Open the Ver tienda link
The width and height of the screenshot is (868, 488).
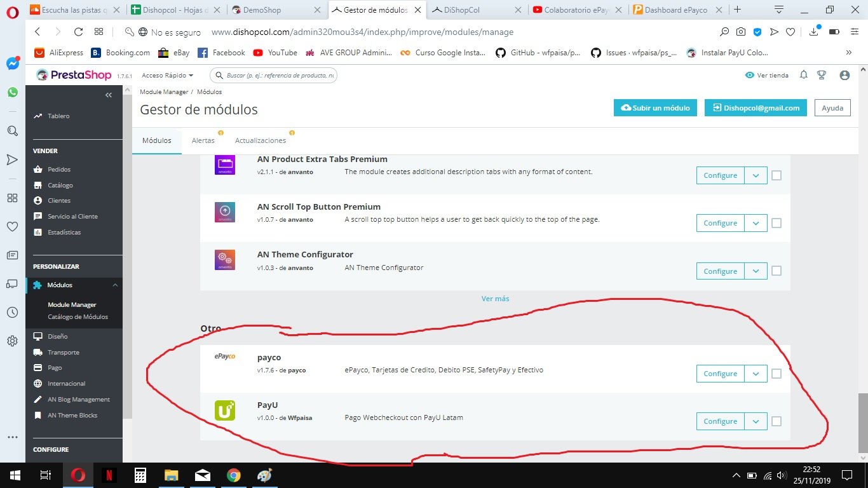coord(767,76)
